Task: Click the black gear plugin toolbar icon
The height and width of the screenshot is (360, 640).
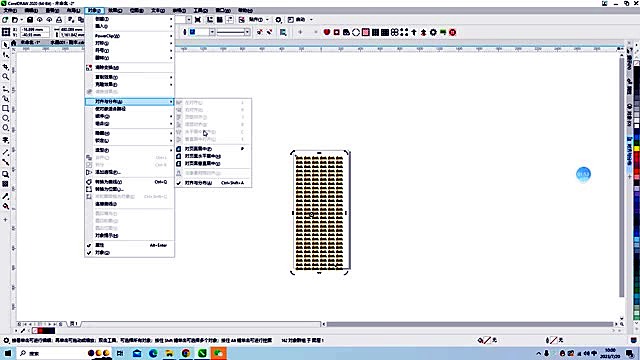Action: [433, 32]
